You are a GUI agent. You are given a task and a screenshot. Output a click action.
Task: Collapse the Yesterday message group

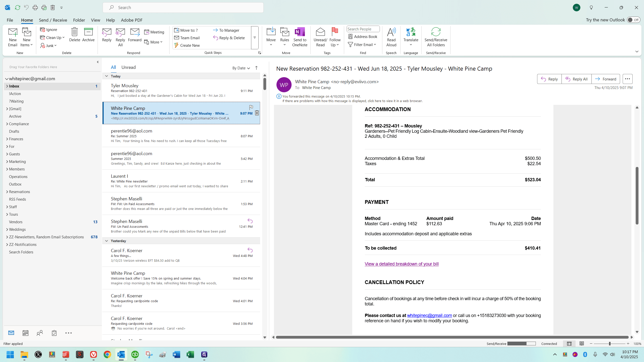106,241
